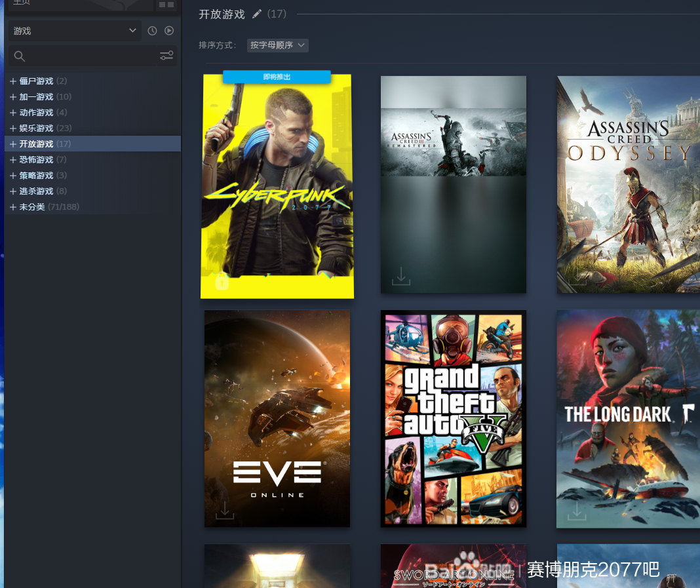Expand the 娱乐游戏 category
Viewport: 700px width, 588px height.
pyautogui.click(x=13, y=128)
